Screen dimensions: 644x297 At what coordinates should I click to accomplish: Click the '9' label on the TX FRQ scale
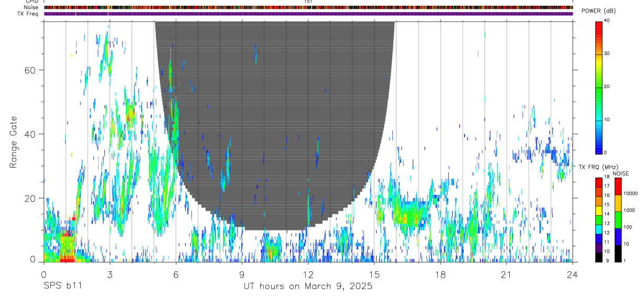[x=608, y=260]
